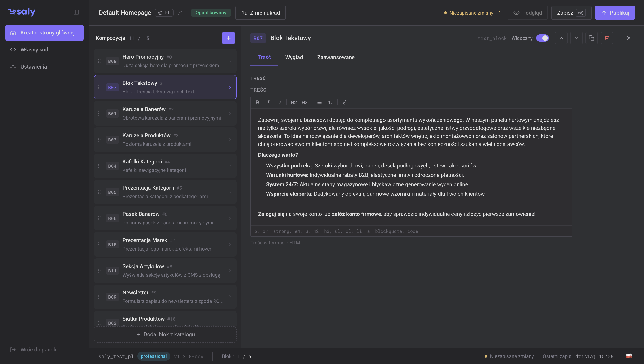Screen dimensions: 644x364
Task: Expand the Hero Promocyjny block chevron
Action: pyautogui.click(x=230, y=61)
